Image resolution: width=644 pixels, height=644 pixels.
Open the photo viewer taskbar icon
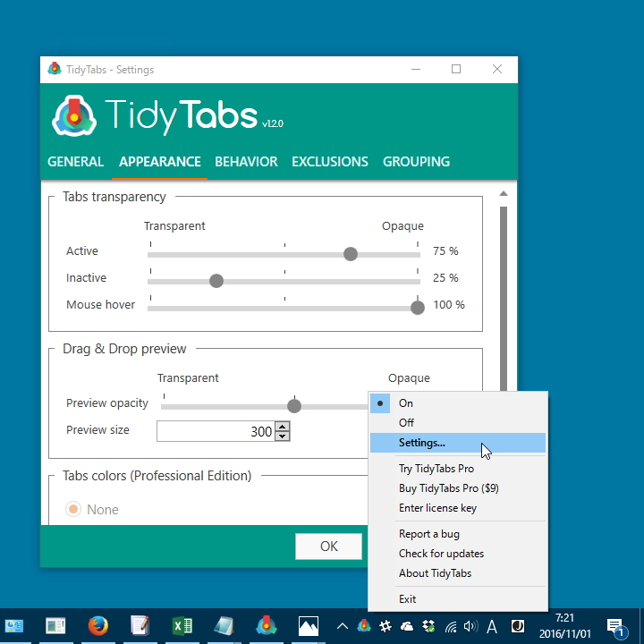308,626
